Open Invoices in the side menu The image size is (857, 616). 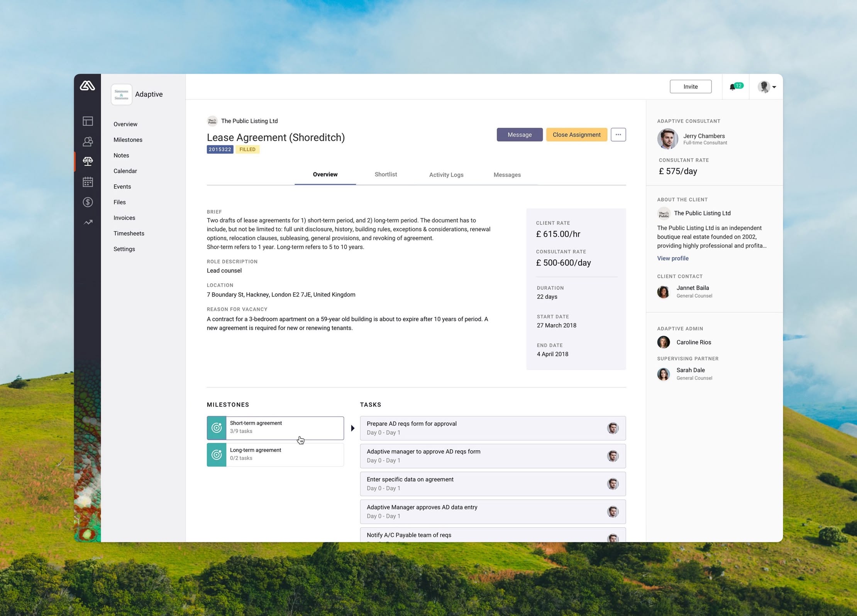tap(124, 218)
